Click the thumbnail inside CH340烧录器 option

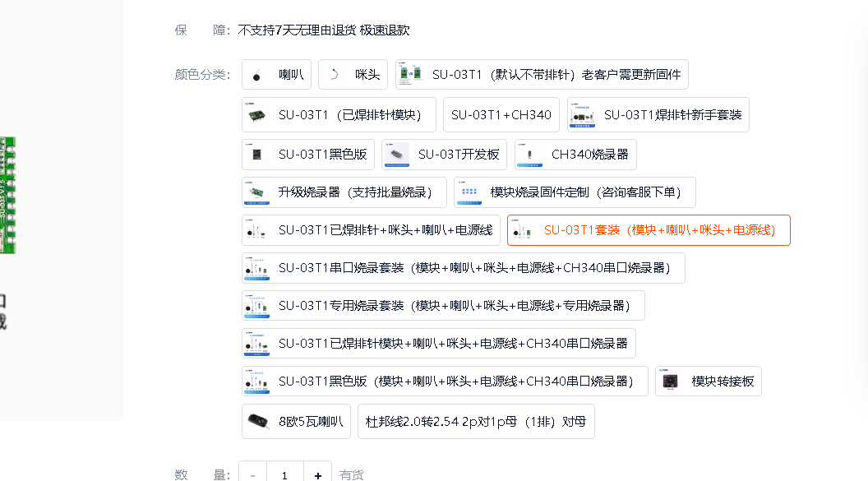click(x=529, y=154)
